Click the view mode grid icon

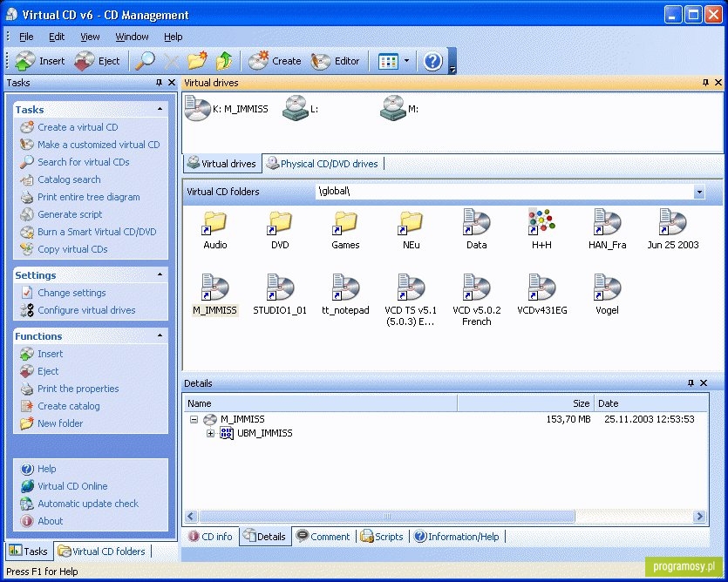(x=388, y=61)
